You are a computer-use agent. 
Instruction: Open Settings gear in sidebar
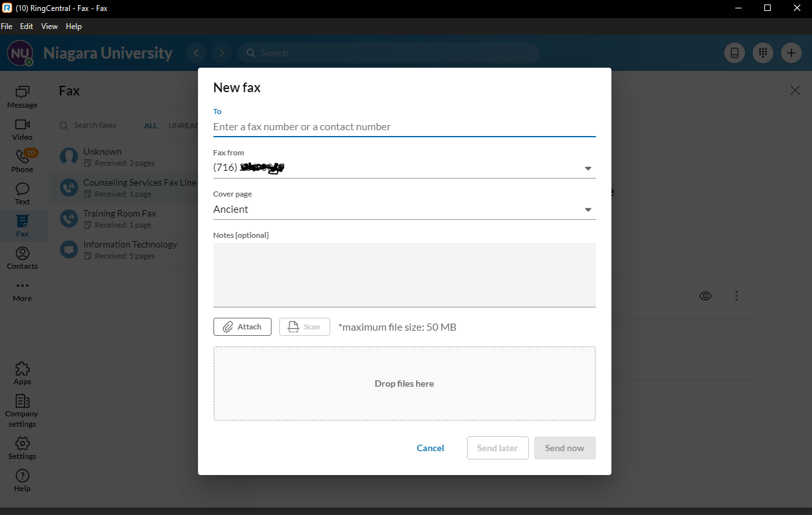pos(23,448)
